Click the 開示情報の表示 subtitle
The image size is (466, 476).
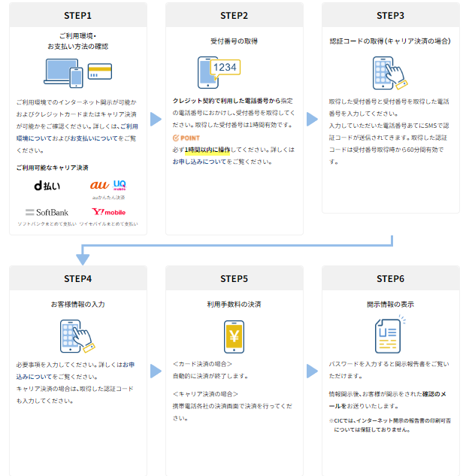coord(390,305)
